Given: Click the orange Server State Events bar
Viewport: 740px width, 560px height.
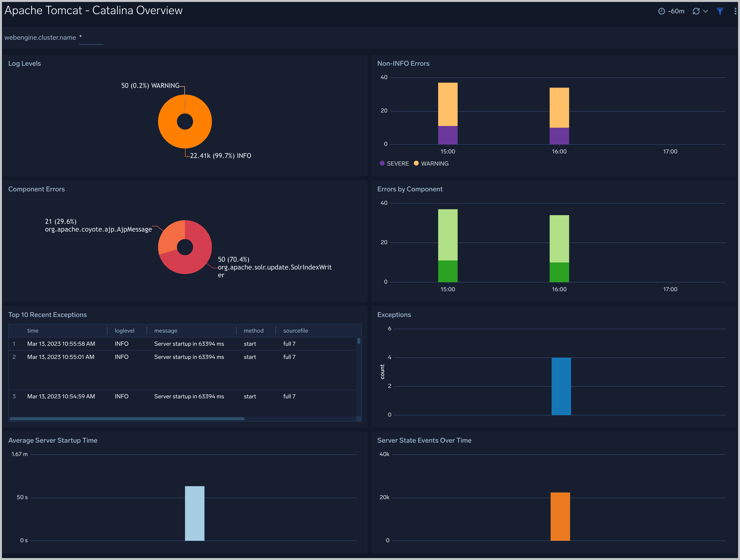Looking at the screenshot, I should [x=560, y=516].
